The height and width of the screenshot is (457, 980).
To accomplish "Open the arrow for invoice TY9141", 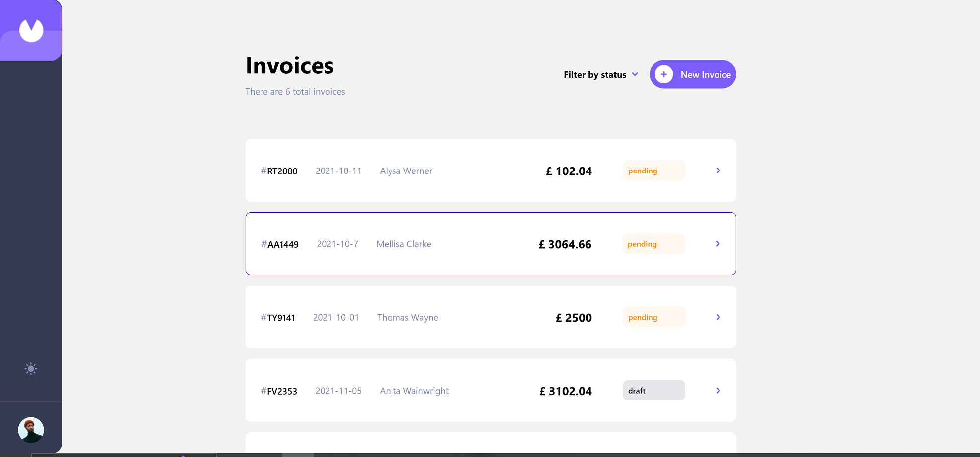I will [718, 317].
